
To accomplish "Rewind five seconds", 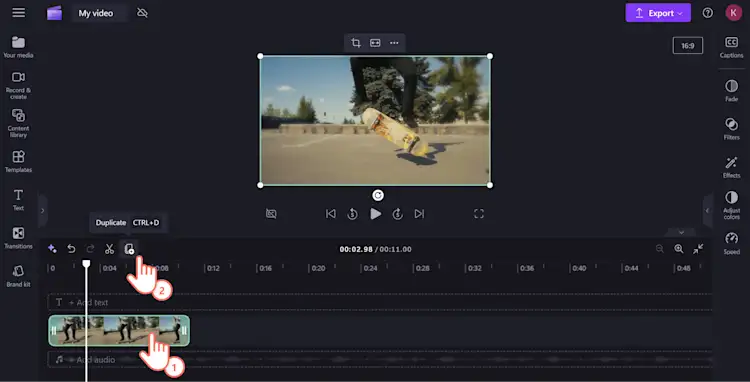I will [x=353, y=214].
